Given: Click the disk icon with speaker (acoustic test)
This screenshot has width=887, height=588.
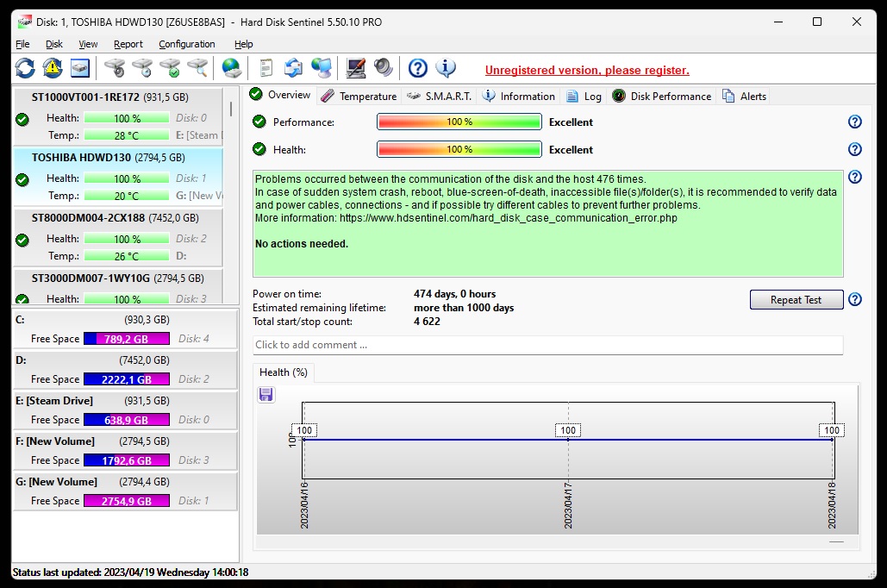Looking at the screenshot, I should pos(116,68).
